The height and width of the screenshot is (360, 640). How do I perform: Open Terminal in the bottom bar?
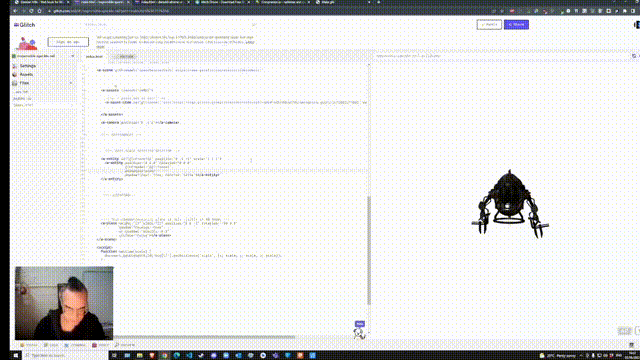click(x=75, y=345)
